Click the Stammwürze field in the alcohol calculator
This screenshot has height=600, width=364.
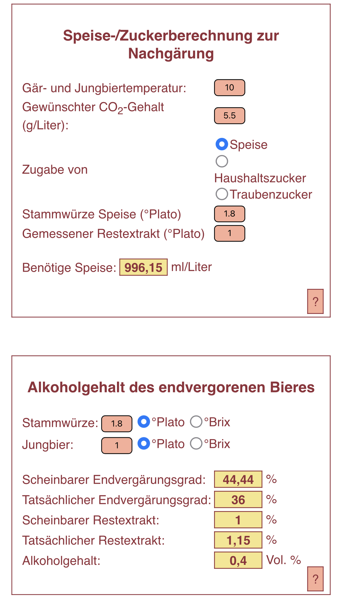[117, 424]
